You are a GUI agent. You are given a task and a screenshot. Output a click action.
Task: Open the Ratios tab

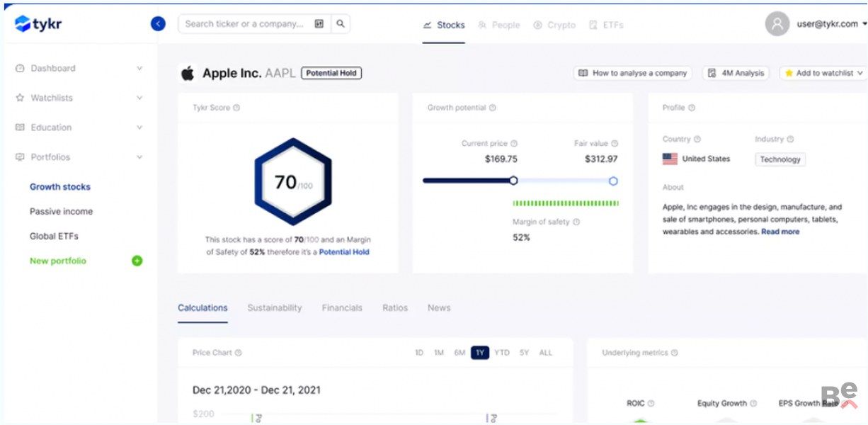(395, 308)
